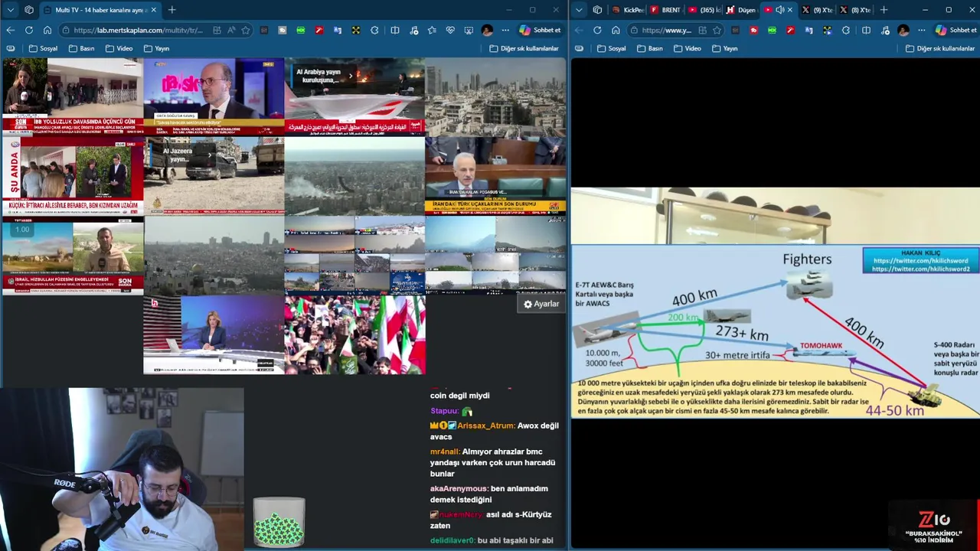This screenshot has width=980, height=551.
Task: Select the flag-waving crowd stream tile
Action: [354, 334]
